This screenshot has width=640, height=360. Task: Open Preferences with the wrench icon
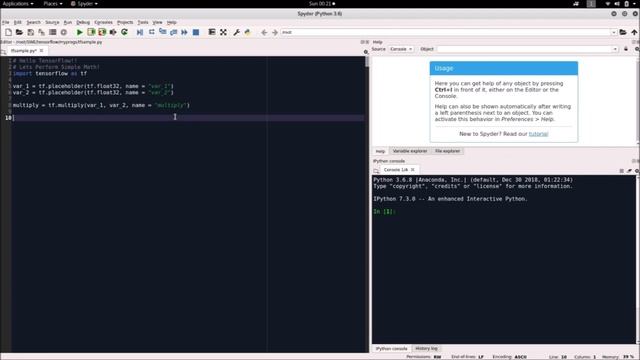click(x=236, y=32)
